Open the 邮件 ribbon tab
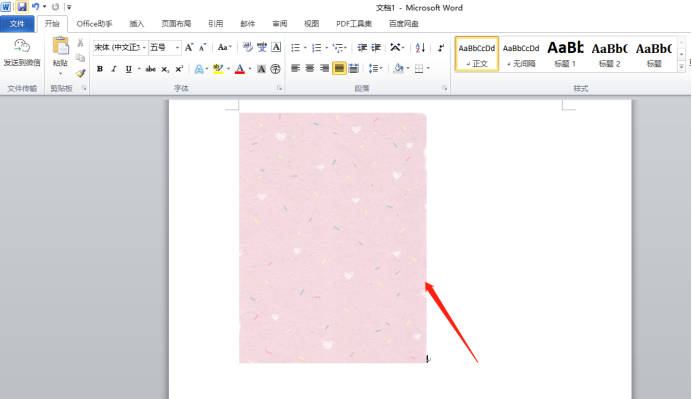 248,23
